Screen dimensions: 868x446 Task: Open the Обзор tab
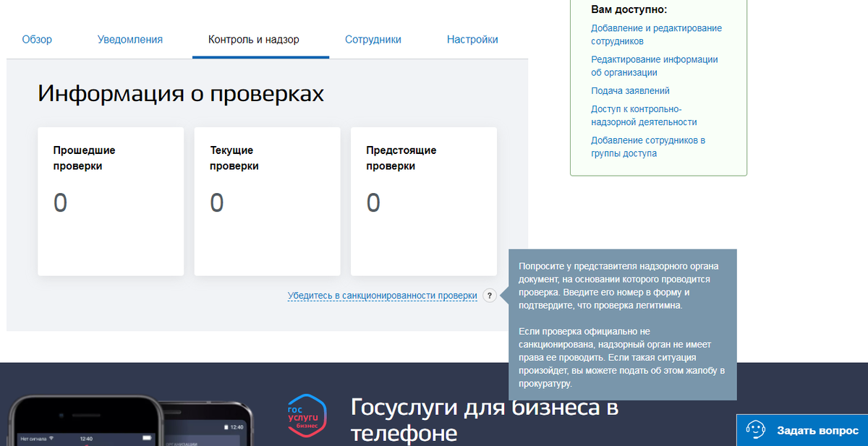click(37, 40)
